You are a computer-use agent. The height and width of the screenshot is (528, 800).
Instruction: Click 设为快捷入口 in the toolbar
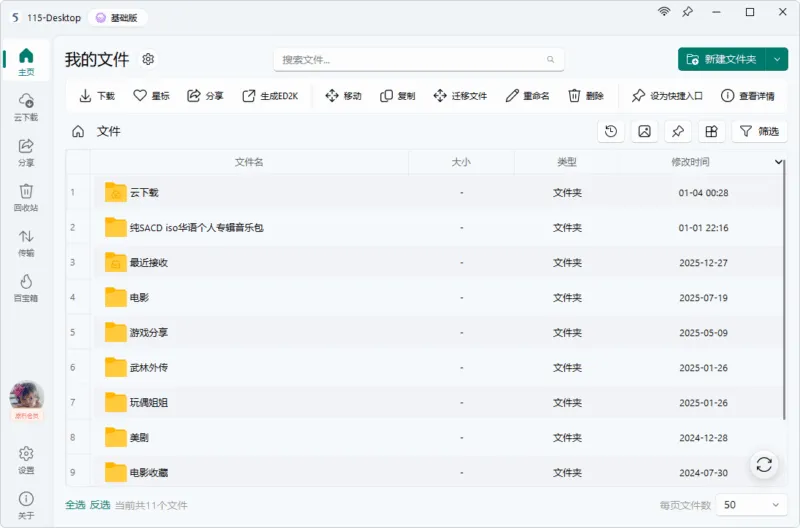pos(667,95)
